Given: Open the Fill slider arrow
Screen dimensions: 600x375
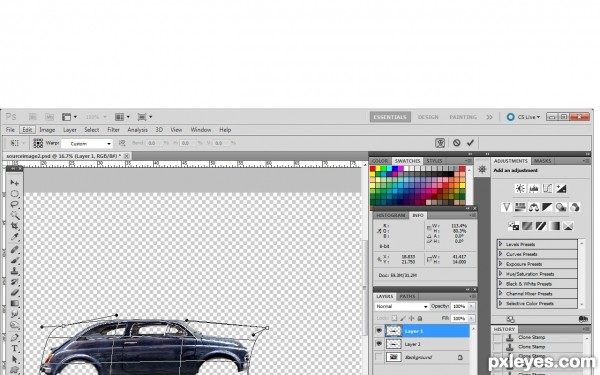Looking at the screenshot, I should pyautogui.click(x=471, y=318).
